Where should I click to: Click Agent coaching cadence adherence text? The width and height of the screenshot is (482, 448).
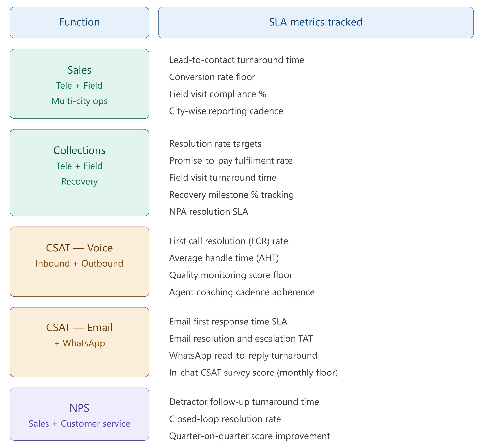tap(242, 292)
